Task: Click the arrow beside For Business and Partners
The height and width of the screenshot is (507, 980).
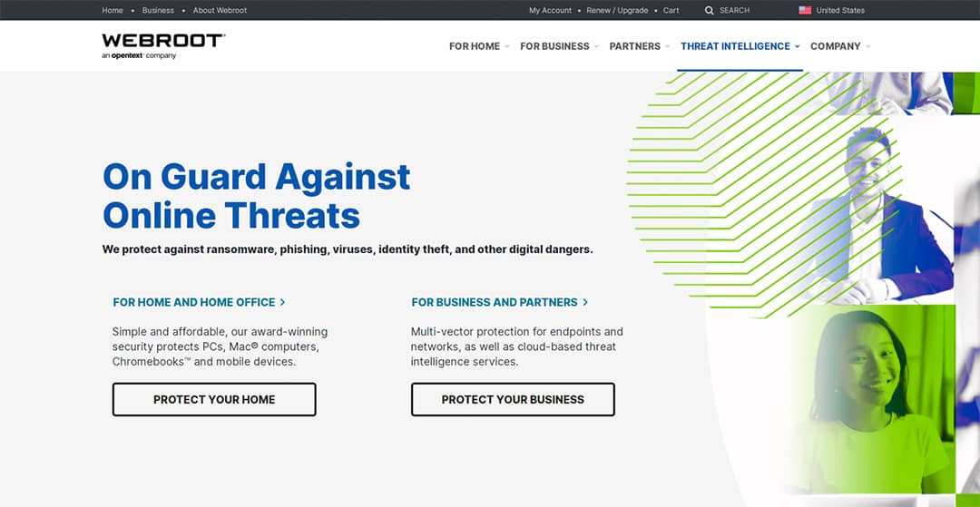Action: (x=585, y=302)
